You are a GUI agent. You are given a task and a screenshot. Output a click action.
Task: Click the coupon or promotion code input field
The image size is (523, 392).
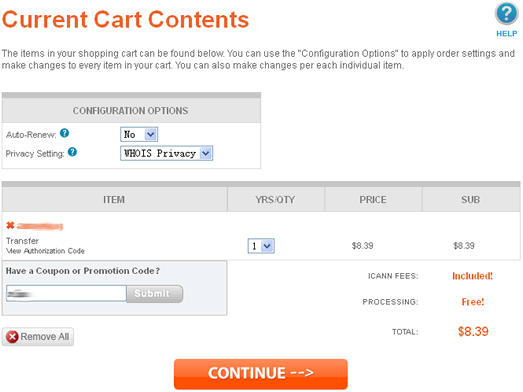point(66,294)
